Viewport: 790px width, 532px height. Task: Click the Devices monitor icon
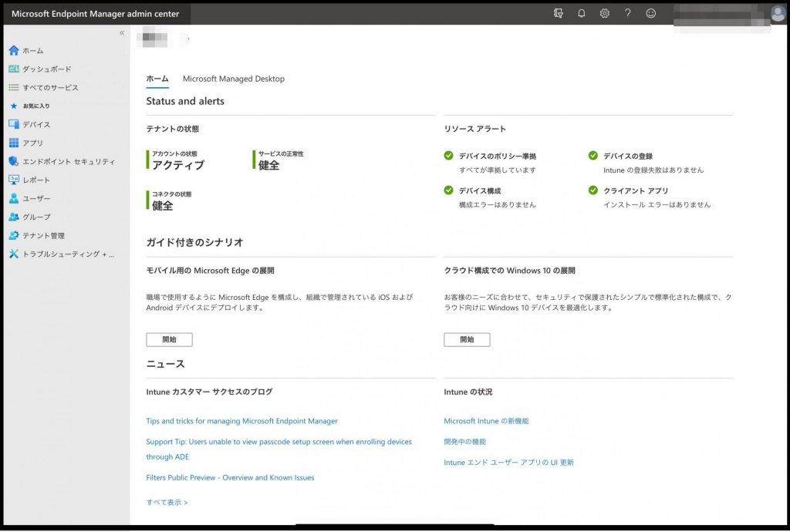point(14,124)
